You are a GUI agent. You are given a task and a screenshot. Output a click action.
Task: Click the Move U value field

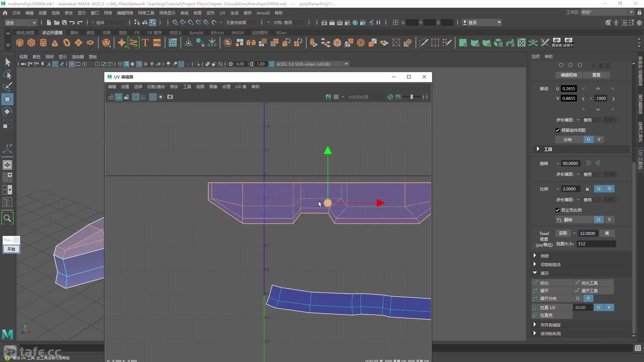coord(569,88)
